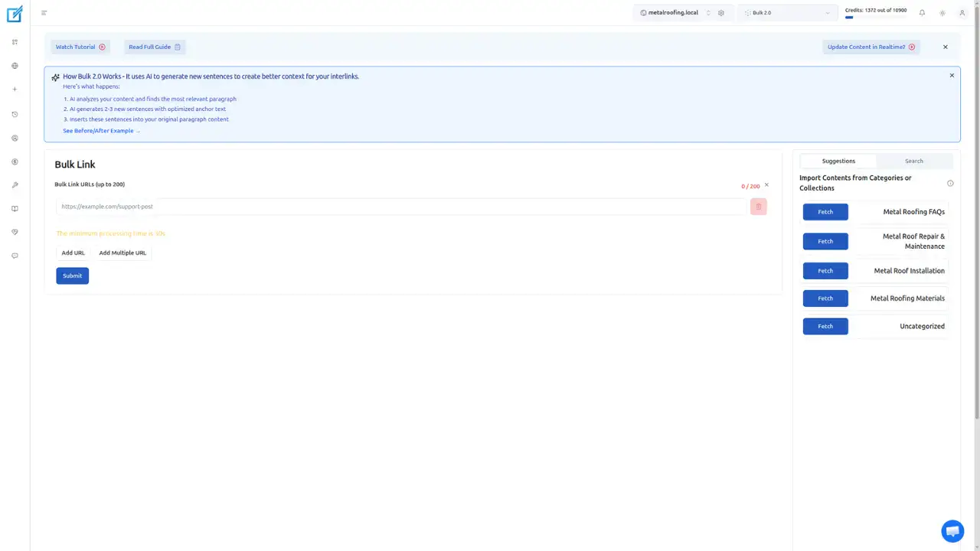The height and width of the screenshot is (551, 980).
Task: Open settings gear next to metalroofing.local
Action: coord(720,13)
